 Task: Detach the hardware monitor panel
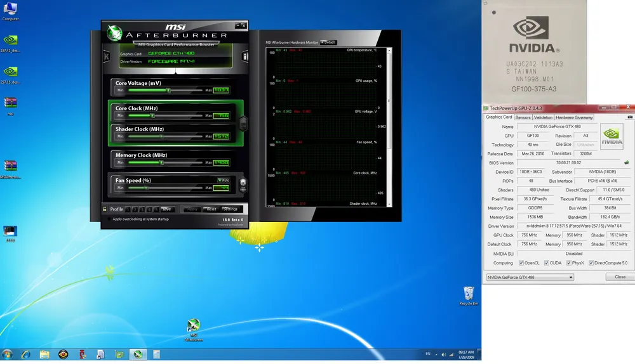328,42
